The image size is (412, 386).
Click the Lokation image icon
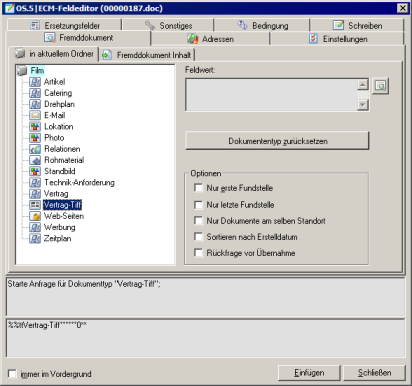coord(35,127)
